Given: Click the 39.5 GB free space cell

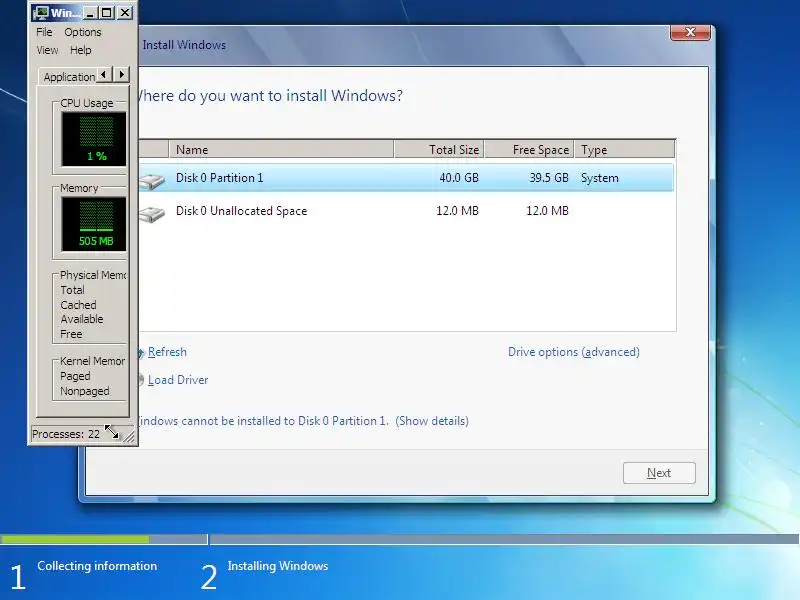Looking at the screenshot, I should coord(548,178).
